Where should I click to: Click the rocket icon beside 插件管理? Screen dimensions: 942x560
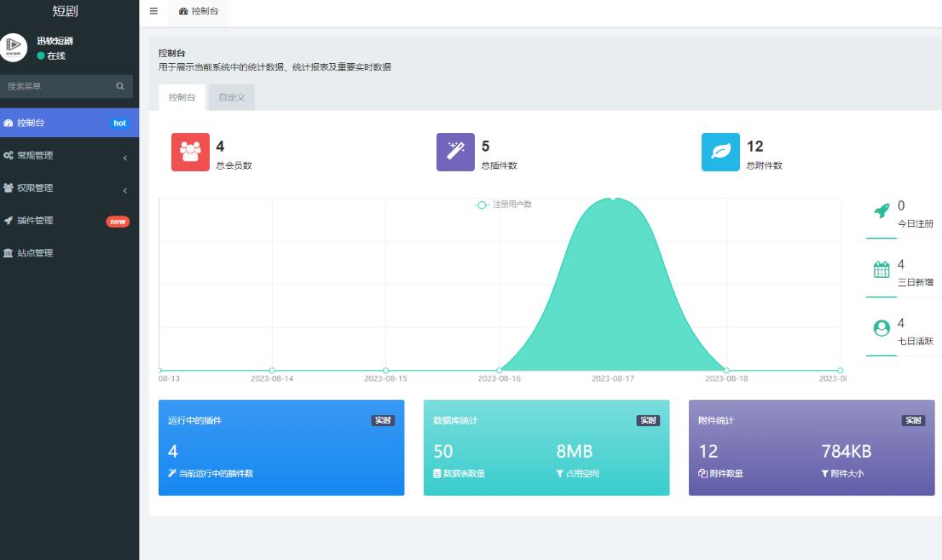pos(8,221)
